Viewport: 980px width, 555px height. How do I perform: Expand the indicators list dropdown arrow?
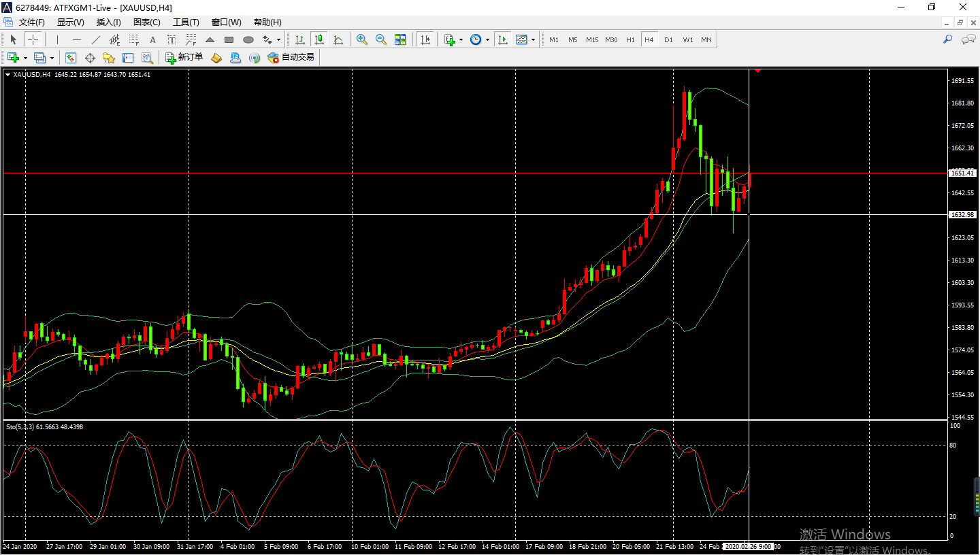point(461,39)
